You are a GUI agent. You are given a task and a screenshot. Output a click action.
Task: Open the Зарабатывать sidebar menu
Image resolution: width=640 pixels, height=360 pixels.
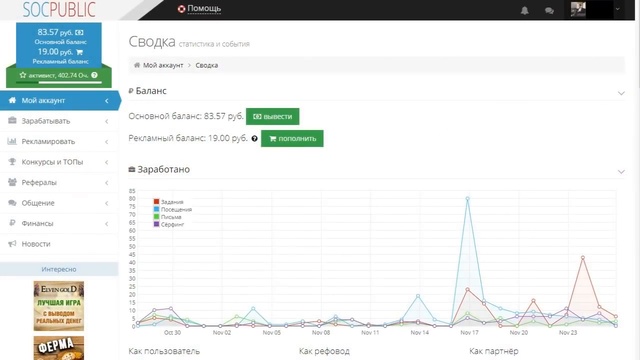pyautogui.click(x=59, y=121)
